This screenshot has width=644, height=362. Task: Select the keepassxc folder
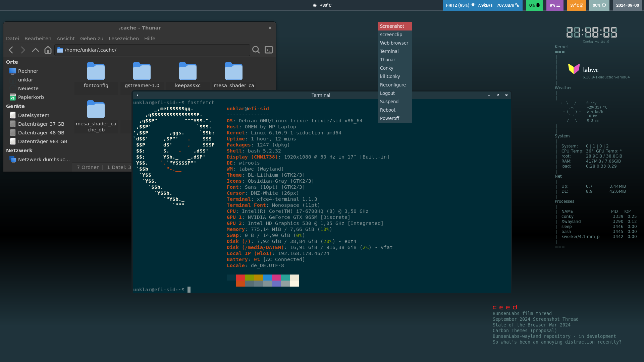coord(188,75)
